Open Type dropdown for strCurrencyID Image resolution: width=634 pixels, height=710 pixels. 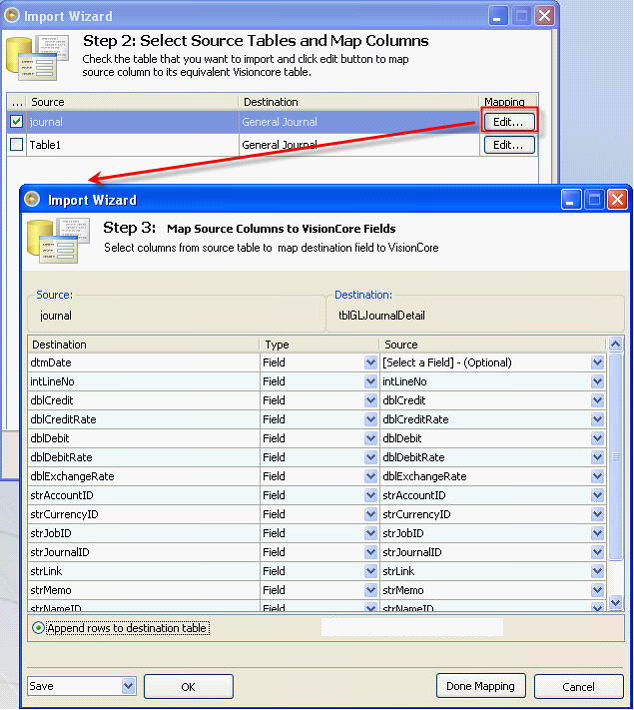(370, 514)
